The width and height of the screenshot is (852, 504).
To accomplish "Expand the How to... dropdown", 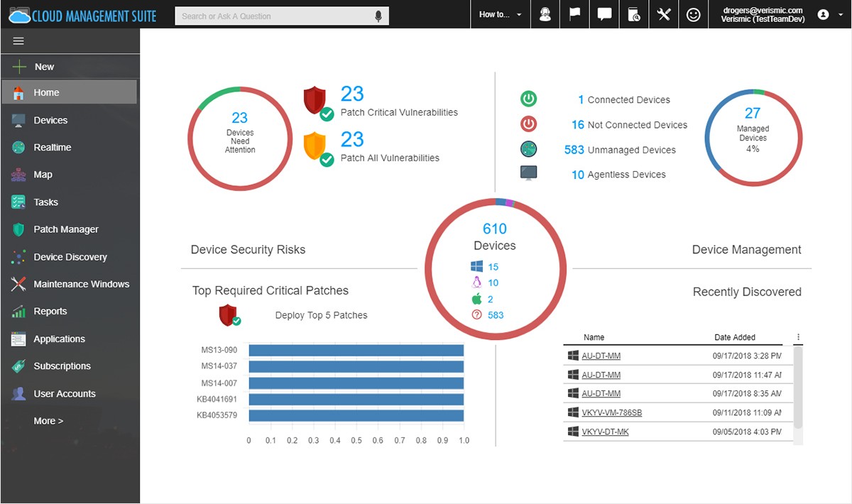I will (x=500, y=14).
